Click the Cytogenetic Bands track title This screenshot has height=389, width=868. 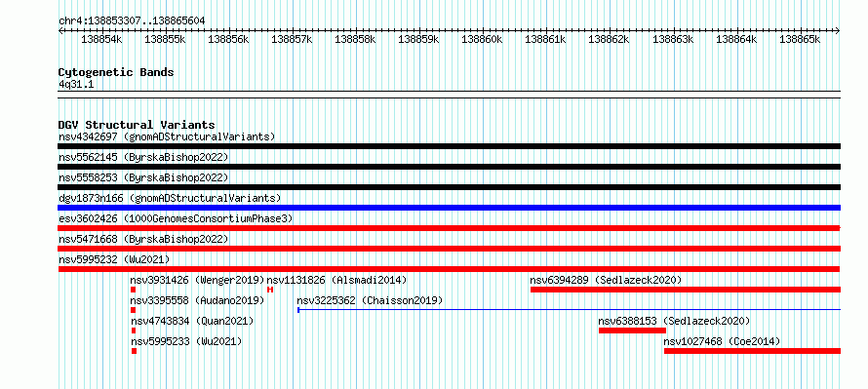(x=116, y=72)
